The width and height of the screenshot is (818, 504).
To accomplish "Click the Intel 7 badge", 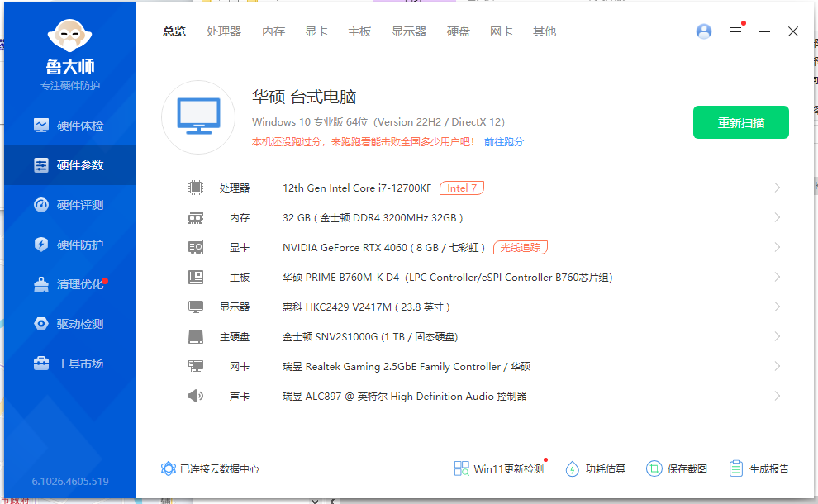I will click(462, 188).
